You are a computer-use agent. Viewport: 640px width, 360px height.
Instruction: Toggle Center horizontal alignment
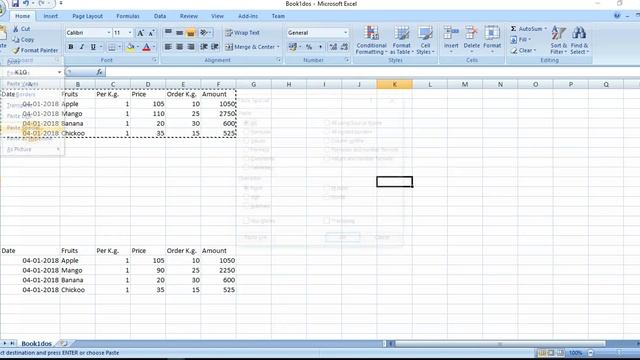click(x=179, y=47)
